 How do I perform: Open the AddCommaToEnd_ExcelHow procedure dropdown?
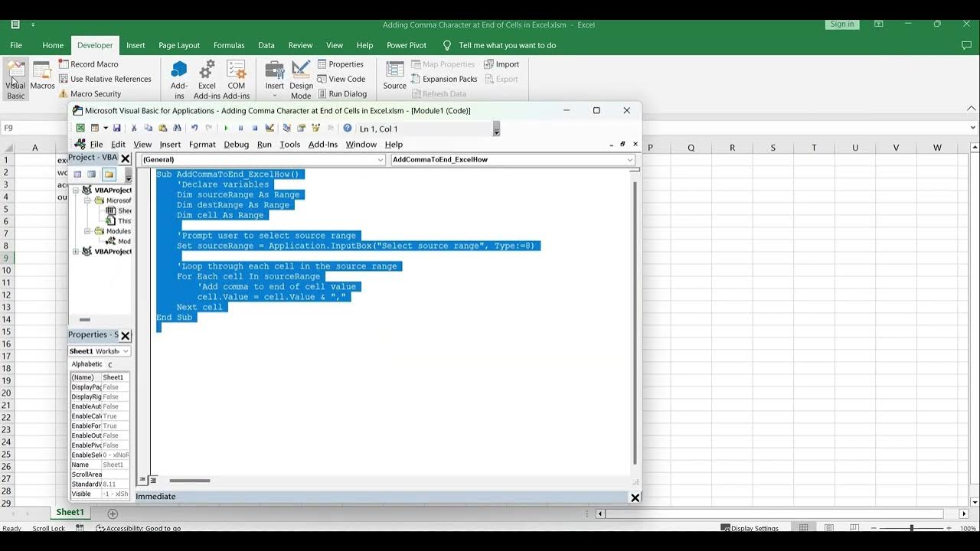click(x=630, y=159)
